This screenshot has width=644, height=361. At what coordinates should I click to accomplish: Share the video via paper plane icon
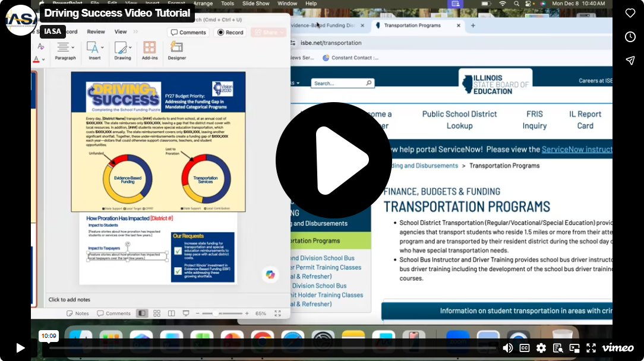630,61
